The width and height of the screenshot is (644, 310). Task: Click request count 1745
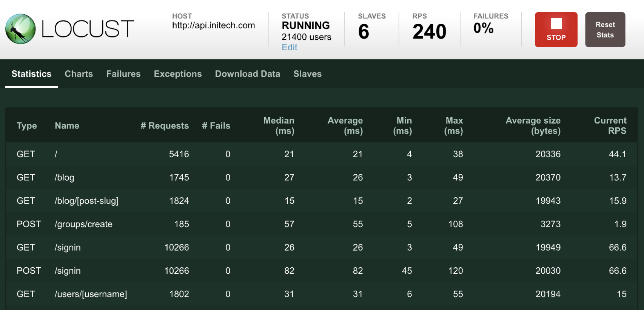(x=179, y=178)
